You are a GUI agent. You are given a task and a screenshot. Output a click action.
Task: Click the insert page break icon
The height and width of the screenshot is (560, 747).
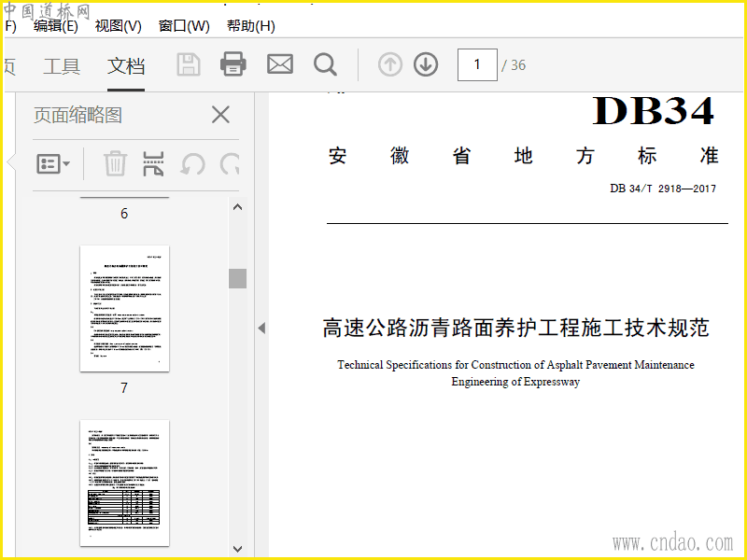pyautogui.click(x=153, y=164)
